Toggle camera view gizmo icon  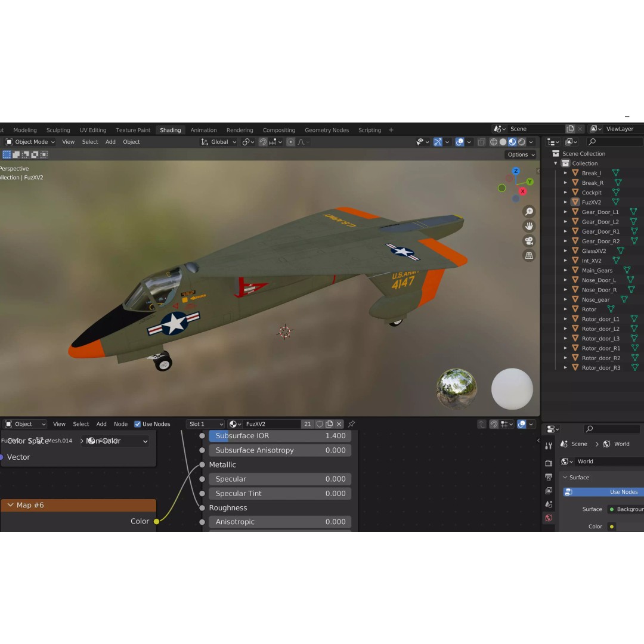(x=529, y=241)
